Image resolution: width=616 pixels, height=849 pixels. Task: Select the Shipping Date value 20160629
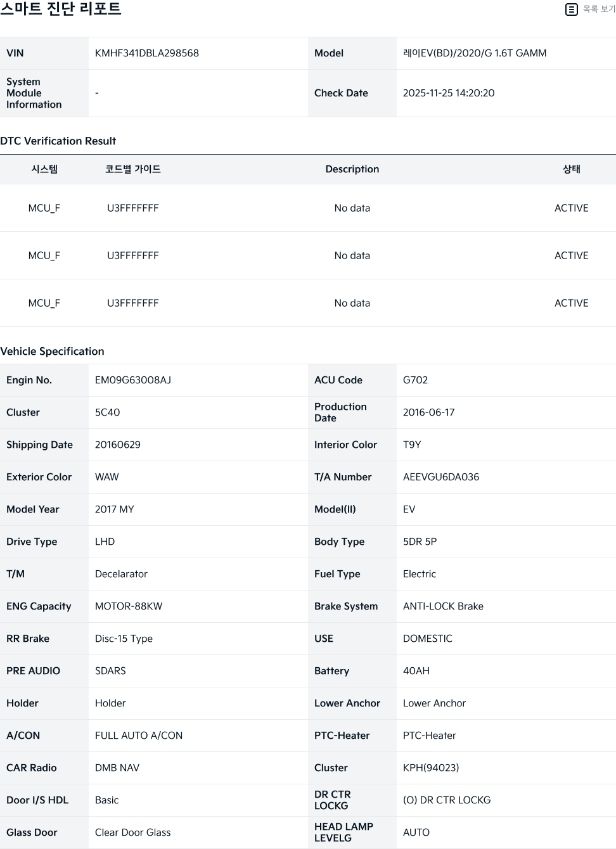tap(118, 445)
